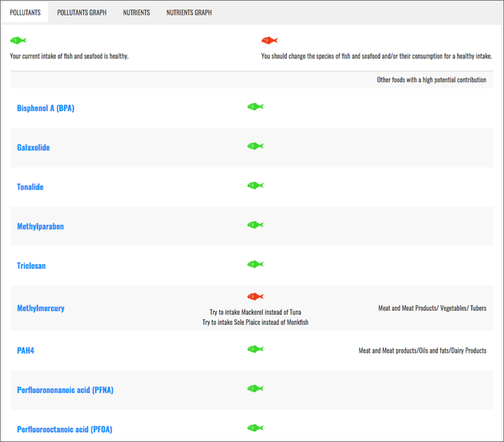This screenshot has height=442, width=504.
Task: Click the Mackerel instead of Tuna recommendation
Action: (255, 312)
